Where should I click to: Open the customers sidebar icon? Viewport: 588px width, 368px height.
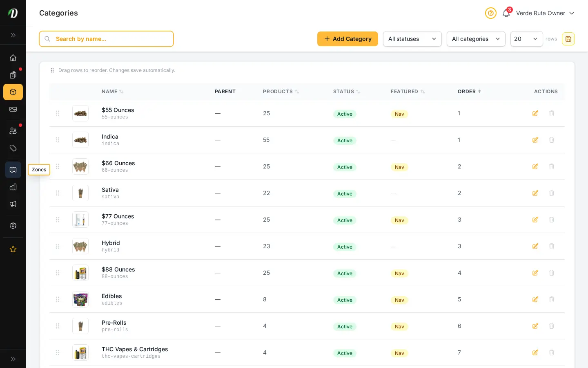click(13, 131)
